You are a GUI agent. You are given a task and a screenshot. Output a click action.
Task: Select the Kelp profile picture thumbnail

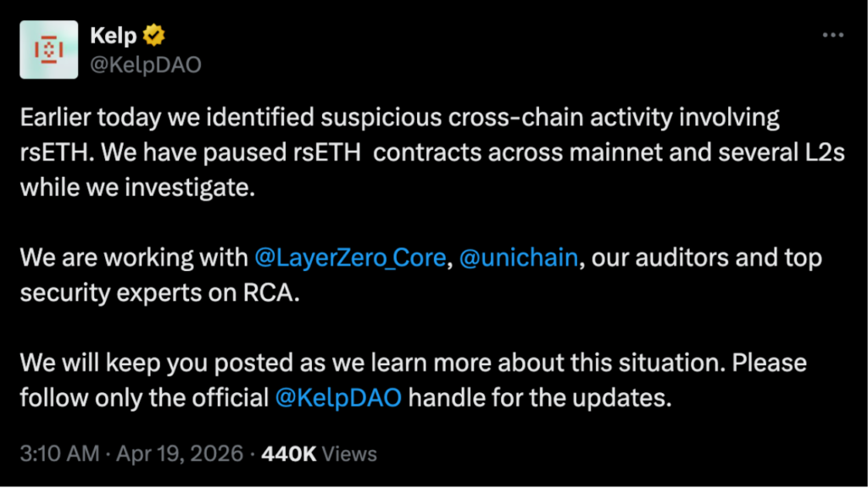pyautogui.click(x=49, y=49)
